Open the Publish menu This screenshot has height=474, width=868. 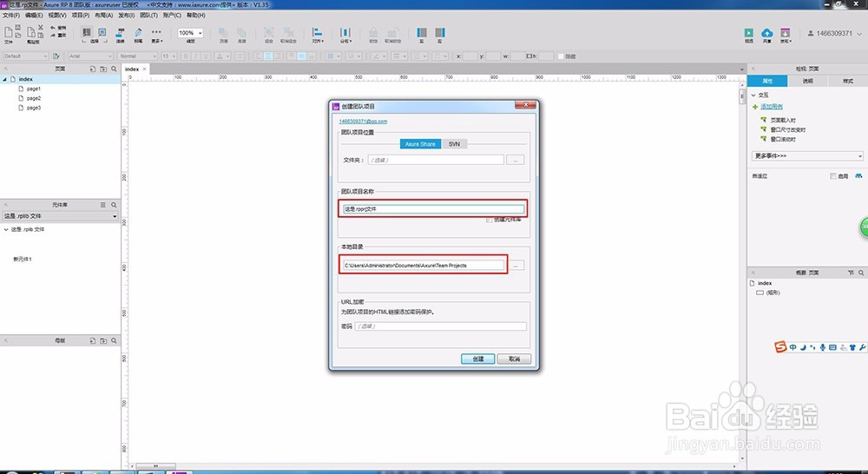[x=127, y=15]
